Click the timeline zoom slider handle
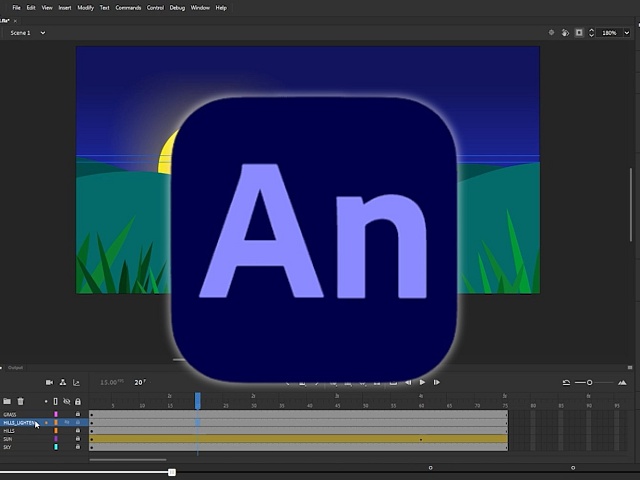The height and width of the screenshot is (480, 640). click(590, 382)
